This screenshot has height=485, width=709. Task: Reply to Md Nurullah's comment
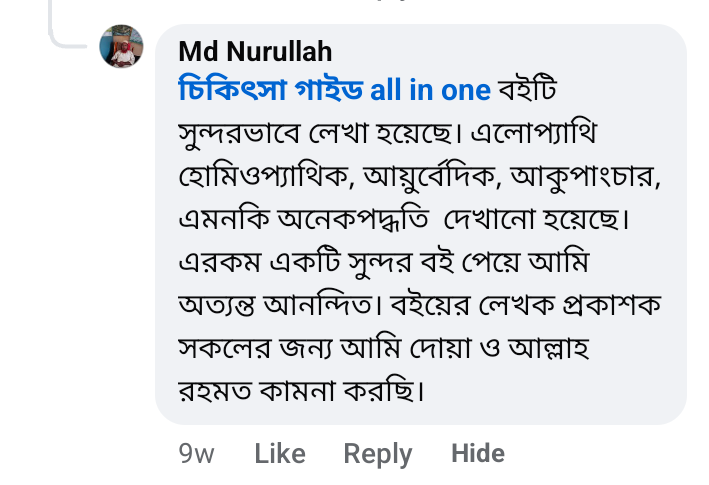click(377, 453)
